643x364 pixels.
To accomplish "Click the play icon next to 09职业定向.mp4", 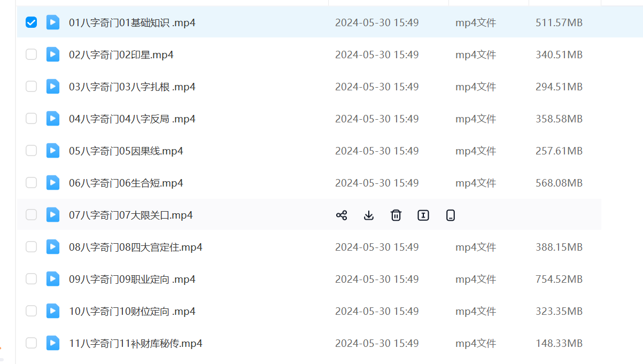I will pos(53,279).
